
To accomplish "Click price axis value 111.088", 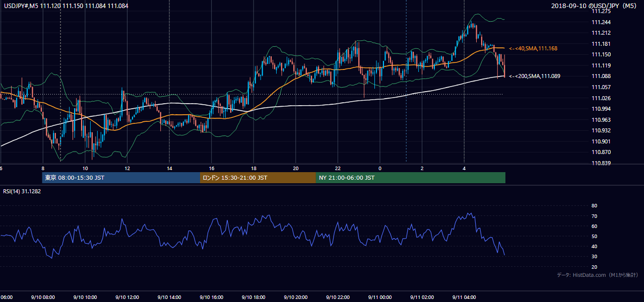I will pyautogui.click(x=601, y=76).
